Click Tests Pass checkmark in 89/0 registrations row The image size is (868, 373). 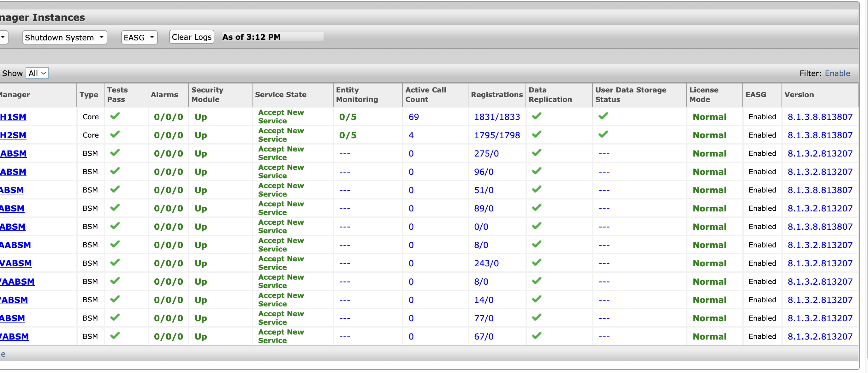(115, 208)
